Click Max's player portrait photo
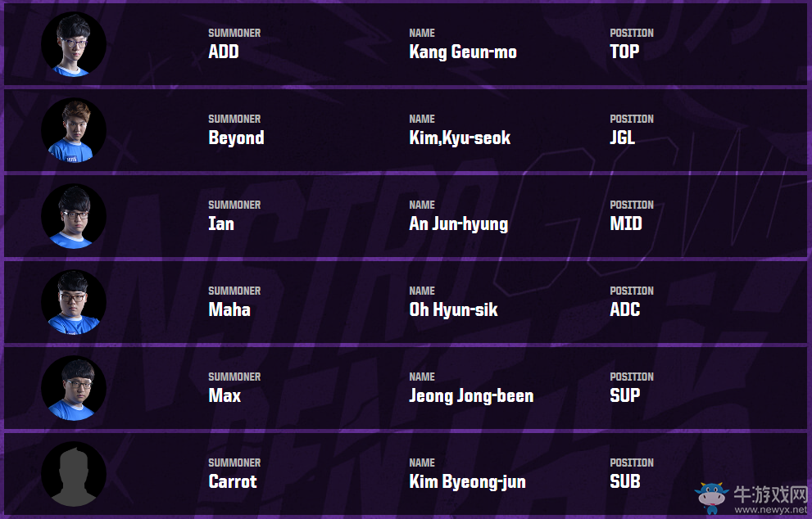The width and height of the screenshot is (812, 519). coord(74,388)
